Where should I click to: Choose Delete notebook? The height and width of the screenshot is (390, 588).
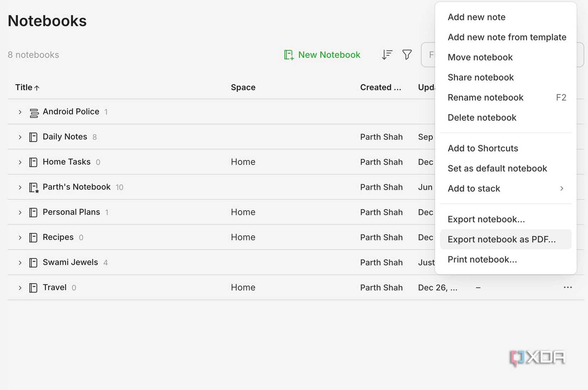[x=482, y=118]
